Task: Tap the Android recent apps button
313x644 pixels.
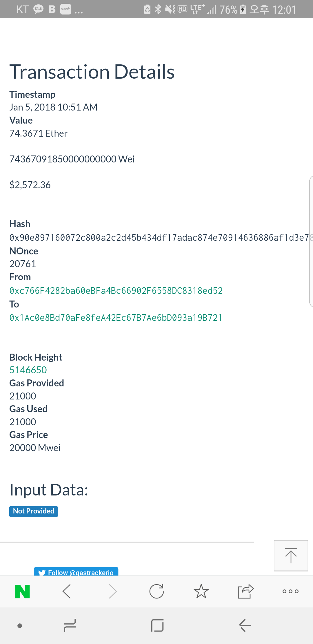Action: coord(70,625)
